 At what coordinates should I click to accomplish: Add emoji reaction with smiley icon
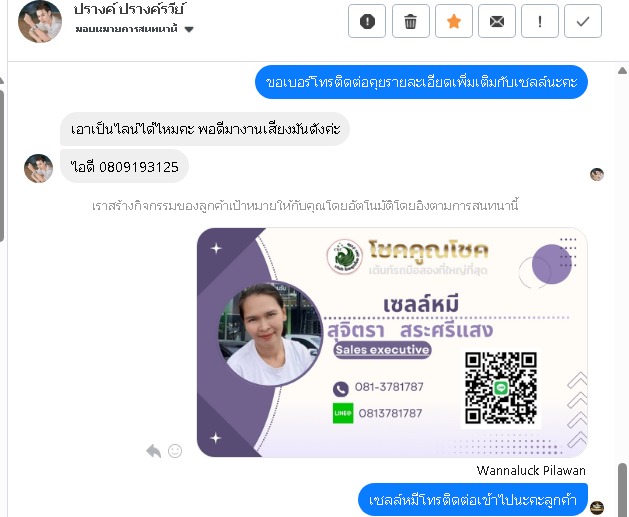click(175, 451)
